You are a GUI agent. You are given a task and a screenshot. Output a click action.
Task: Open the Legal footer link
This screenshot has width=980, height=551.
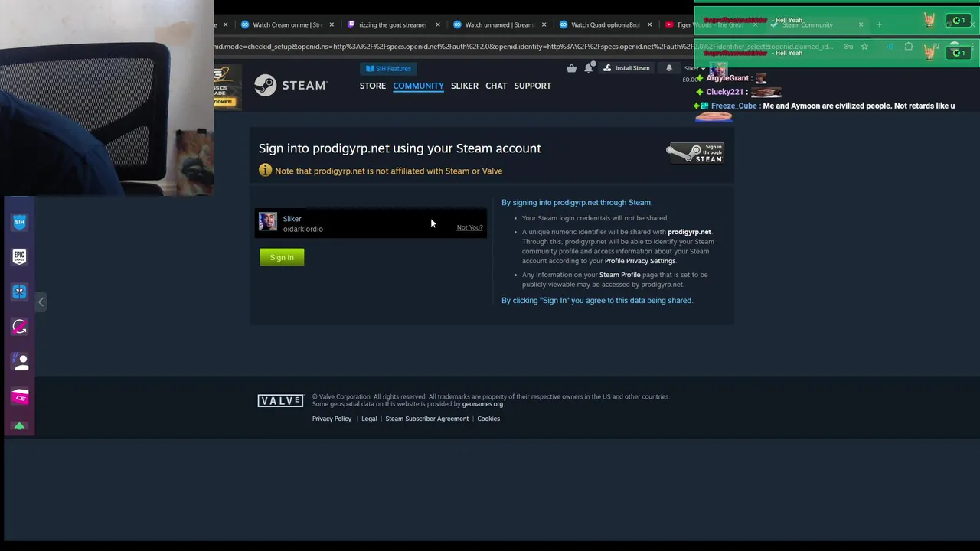coord(369,419)
